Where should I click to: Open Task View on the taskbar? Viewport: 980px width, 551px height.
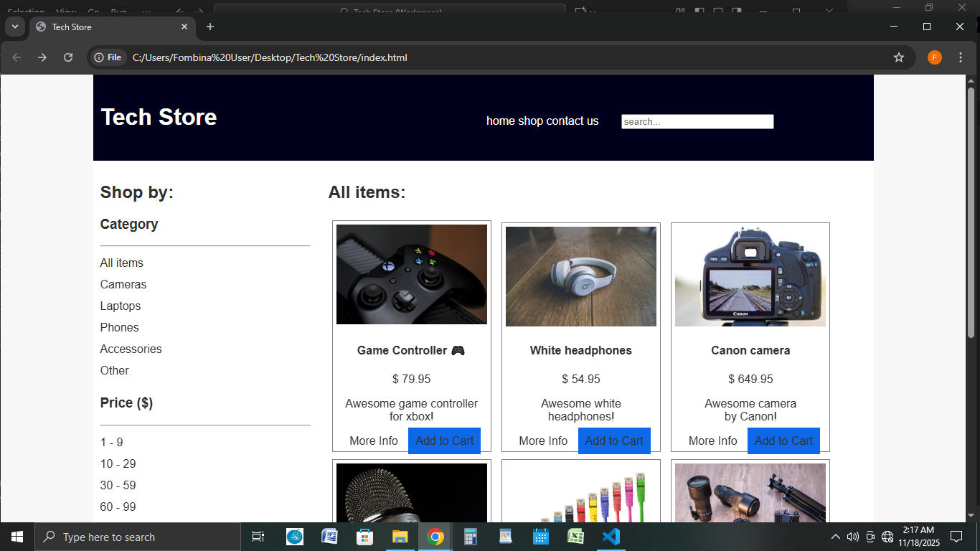258,537
